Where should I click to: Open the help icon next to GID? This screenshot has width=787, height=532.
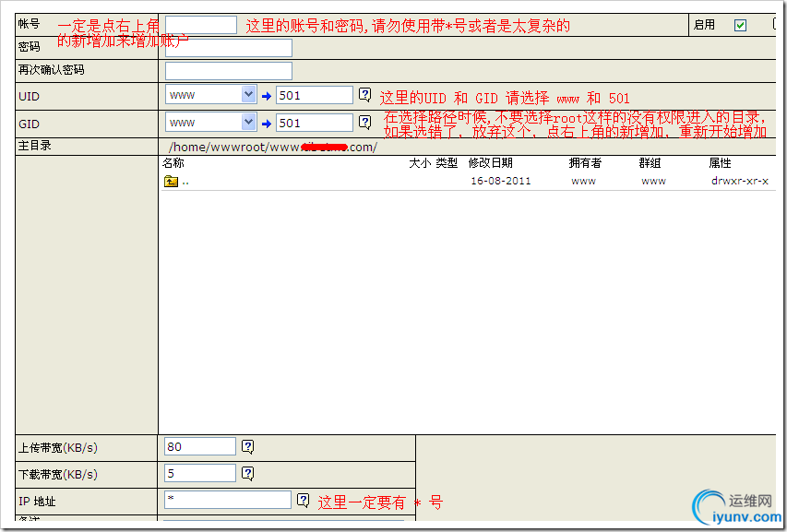pyautogui.click(x=364, y=123)
